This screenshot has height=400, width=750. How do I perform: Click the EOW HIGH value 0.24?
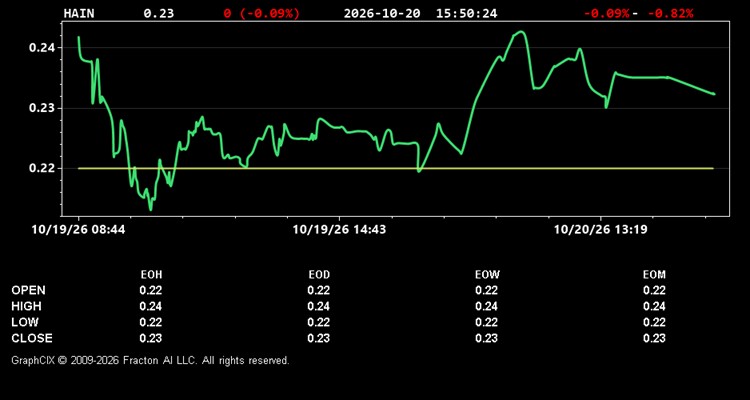486,306
